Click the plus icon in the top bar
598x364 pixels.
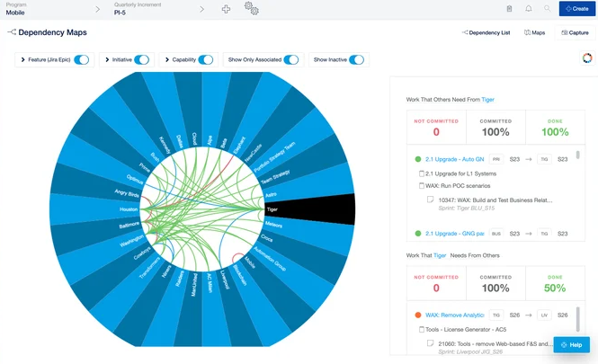click(227, 9)
